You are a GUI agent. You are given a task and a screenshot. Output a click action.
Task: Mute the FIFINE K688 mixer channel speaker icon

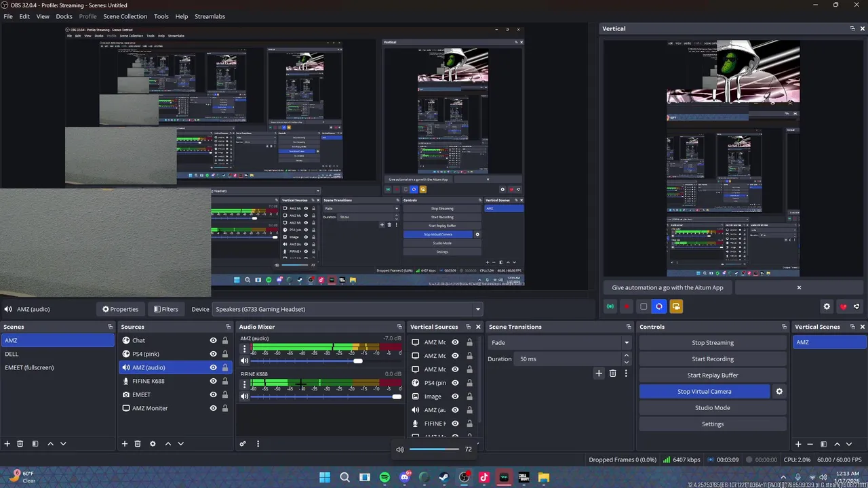(245, 396)
